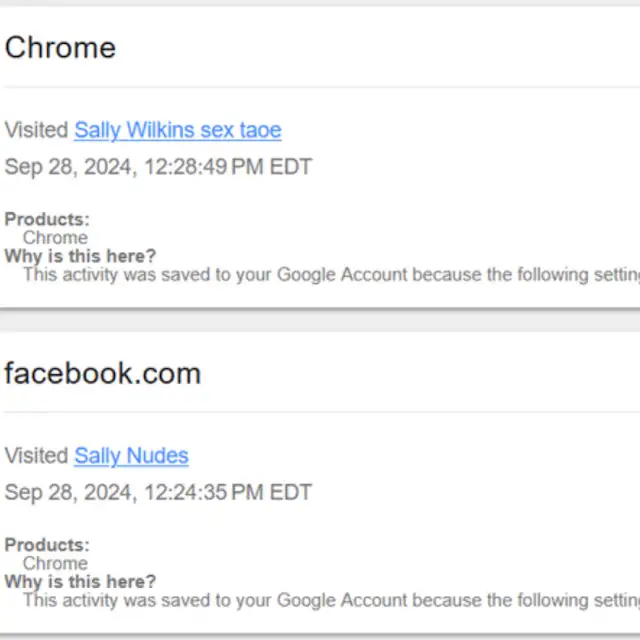Image resolution: width=640 pixels, height=640 pixels.
Task: Open the 'Sally Nudes' visited link
Action: 131,456
